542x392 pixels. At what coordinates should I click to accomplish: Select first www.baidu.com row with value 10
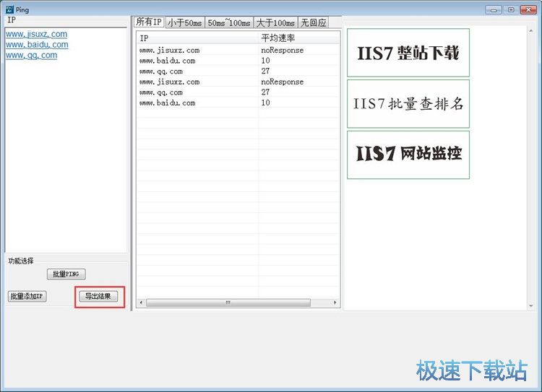click(238, 61)
